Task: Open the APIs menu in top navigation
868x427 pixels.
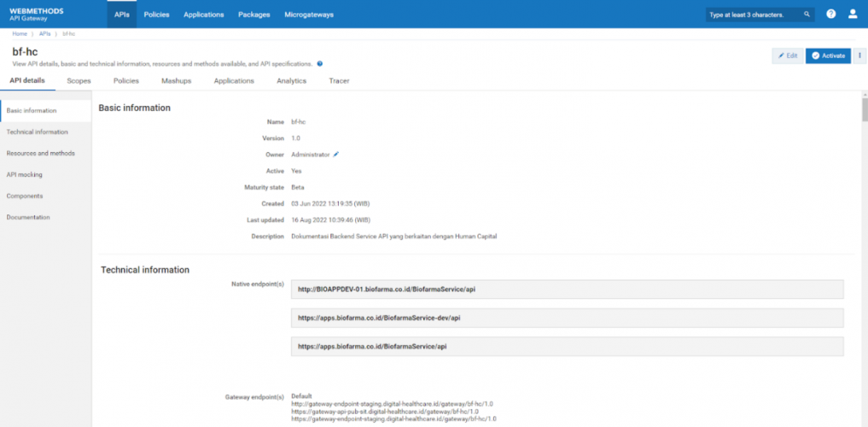Action: click(x=122, y=15)
